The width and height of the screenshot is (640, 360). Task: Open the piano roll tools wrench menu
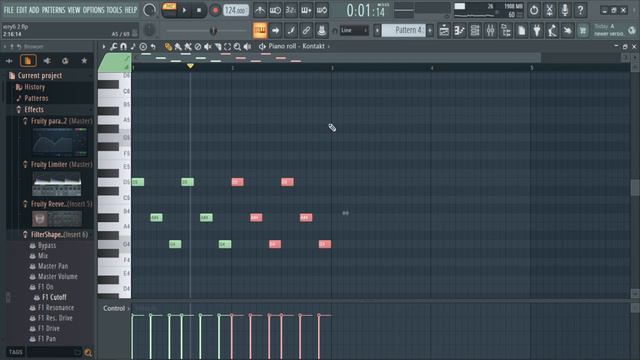(113, 47)
